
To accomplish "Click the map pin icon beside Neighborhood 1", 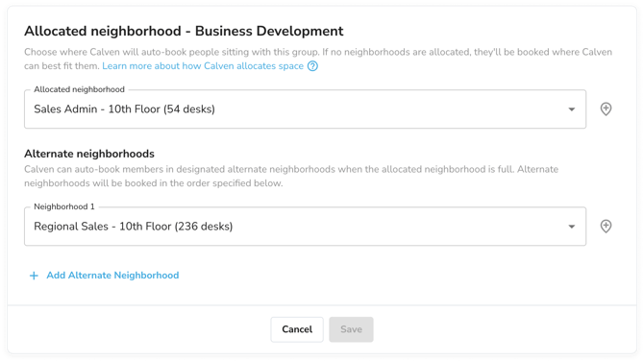I will [x=606, y=227].
